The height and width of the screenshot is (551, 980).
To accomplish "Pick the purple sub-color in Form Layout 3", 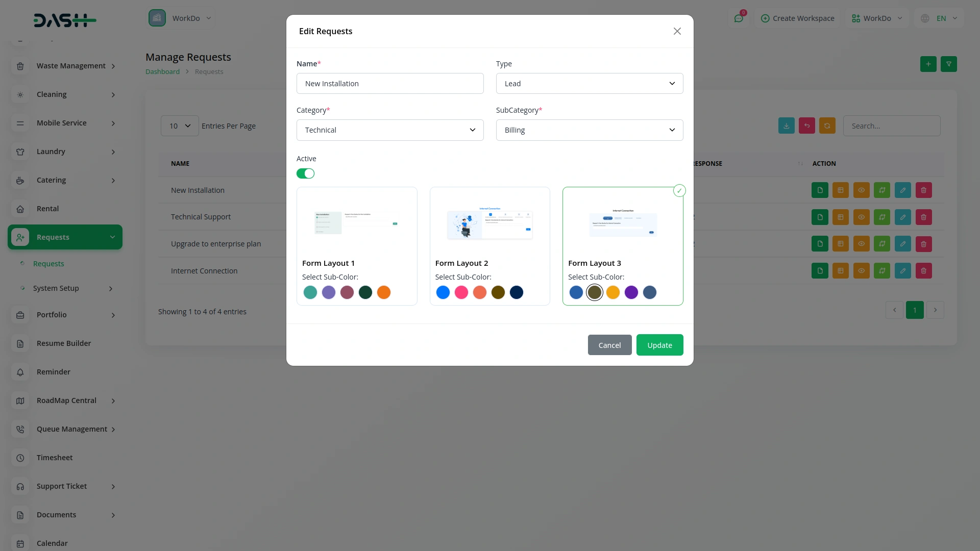I will pyautogui.click(x=631, y=292).
